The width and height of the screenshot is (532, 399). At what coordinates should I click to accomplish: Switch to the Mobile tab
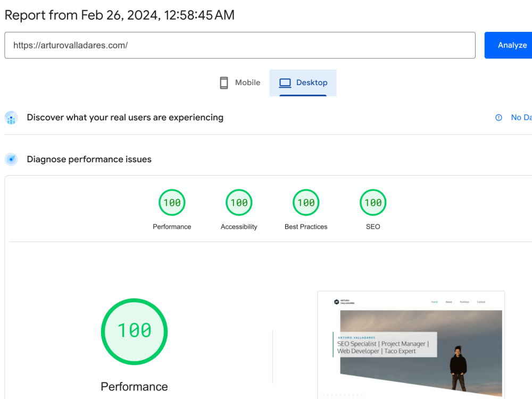[x=240, y=83]
